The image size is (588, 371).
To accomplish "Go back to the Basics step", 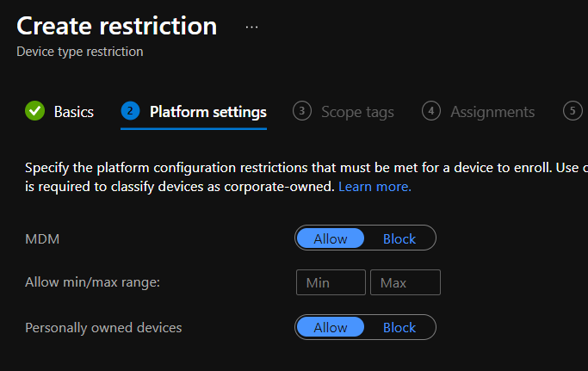I will (x=73, y=112).
